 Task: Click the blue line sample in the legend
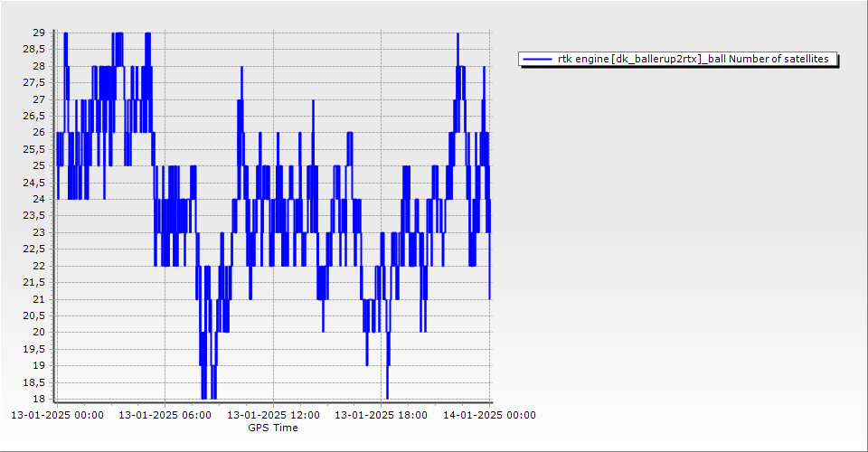537,59
